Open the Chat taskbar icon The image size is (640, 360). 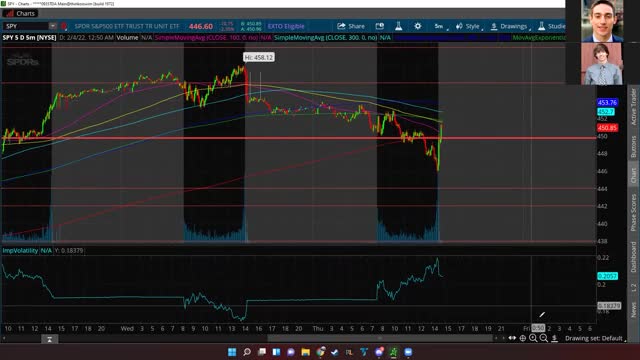pos(291,352)
